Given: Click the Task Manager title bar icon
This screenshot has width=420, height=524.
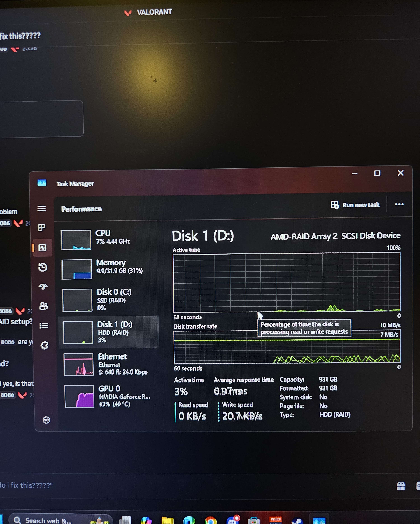Looking at the screenshot, I should 42,183.
